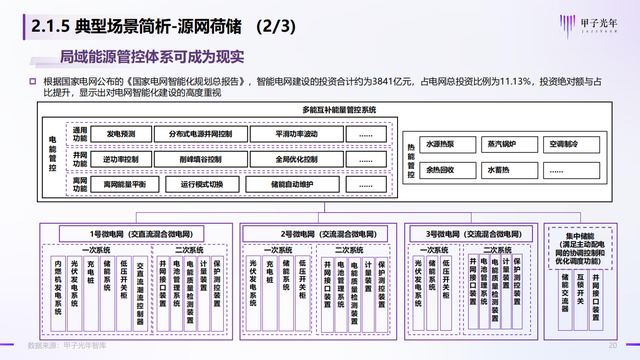Click 二次系统 label in 1号微电网
Viewport: 640px width, 360px height.
(189, 250)
